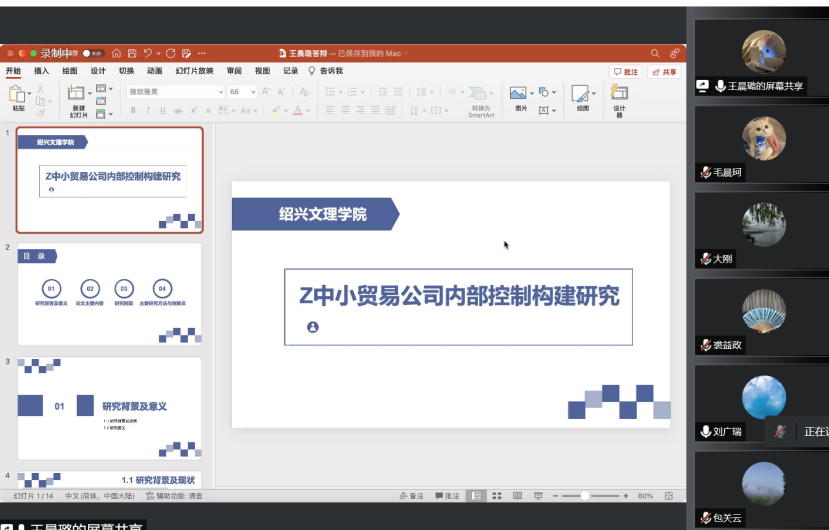This screenshot has width=829, height=530.
Task: Toggle Superscript formatting
Action: tap(194, 110)
